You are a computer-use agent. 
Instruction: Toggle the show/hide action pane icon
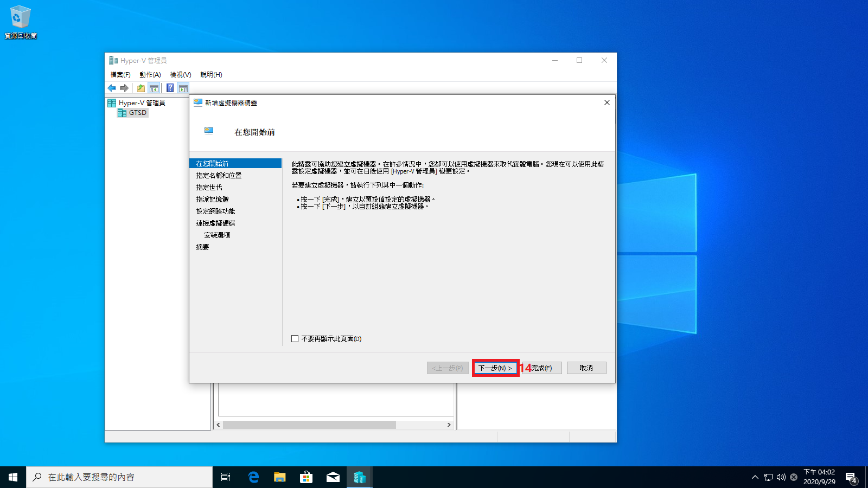[183, 88]
